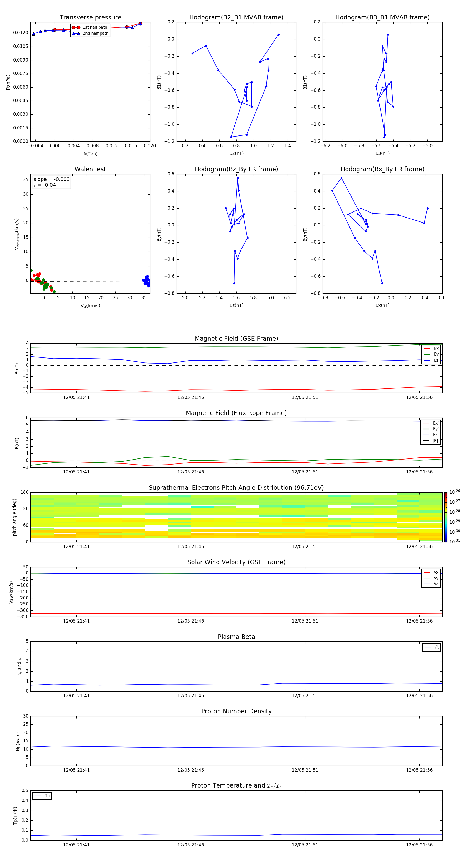Click 'Hodogram(B3_B1 MVAB frame)' title
Image resolution: width=473 pixels, height=868 pixels.
[382, 17]
